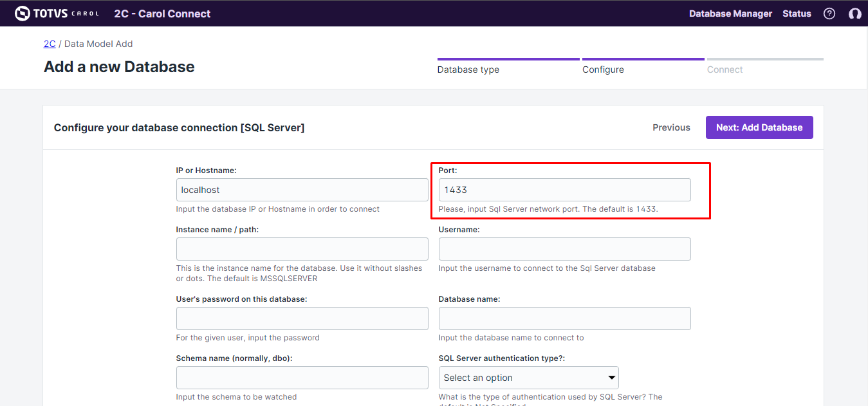Click the user's password input field
Screen dimensions: 868x406
[302, 318]
